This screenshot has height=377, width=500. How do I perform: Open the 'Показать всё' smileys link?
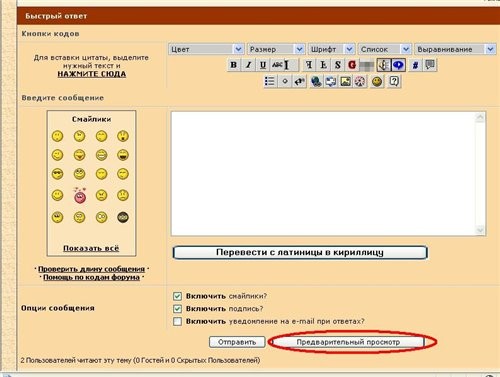coord(91,248)
